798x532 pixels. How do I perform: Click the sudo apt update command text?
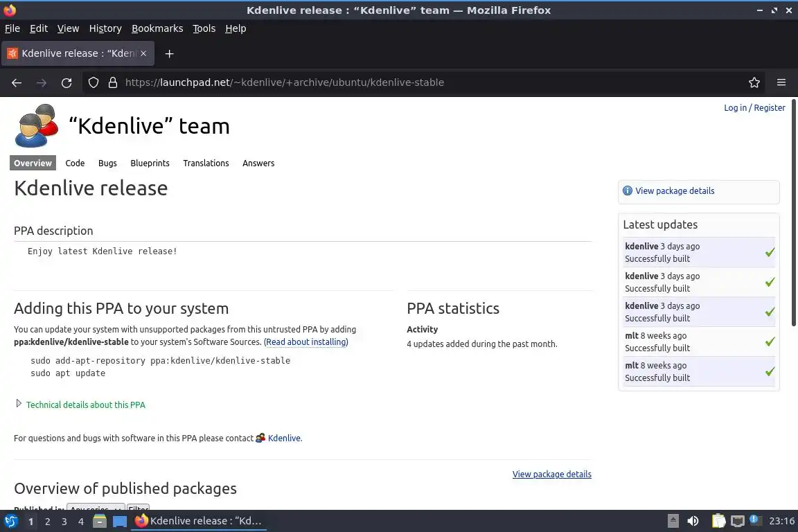pos(68,373)
